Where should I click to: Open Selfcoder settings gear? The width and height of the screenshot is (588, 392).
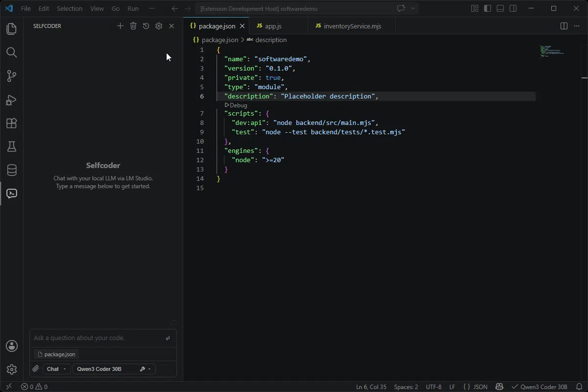159,26
